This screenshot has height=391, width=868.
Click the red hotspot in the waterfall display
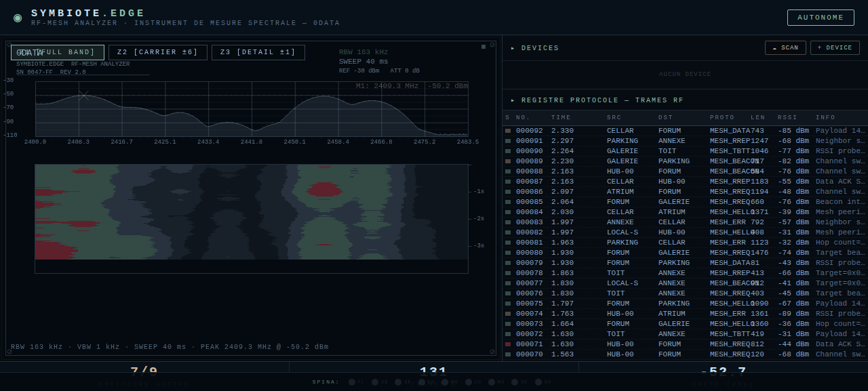324,189
